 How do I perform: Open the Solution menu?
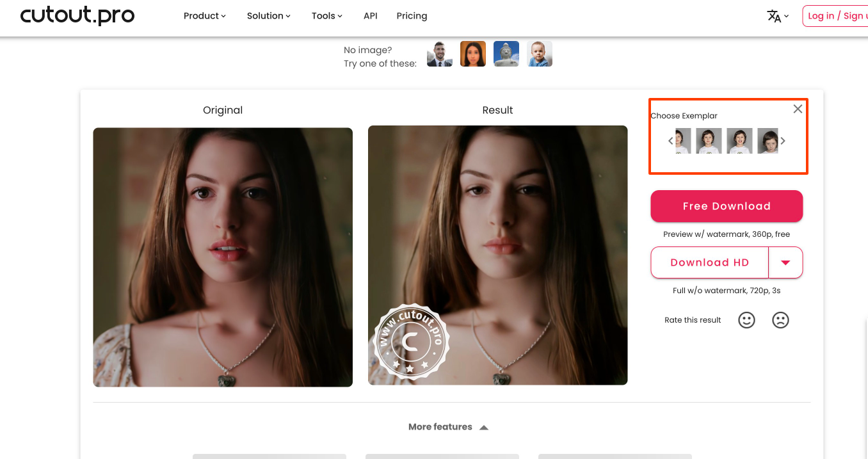[269, 16]
